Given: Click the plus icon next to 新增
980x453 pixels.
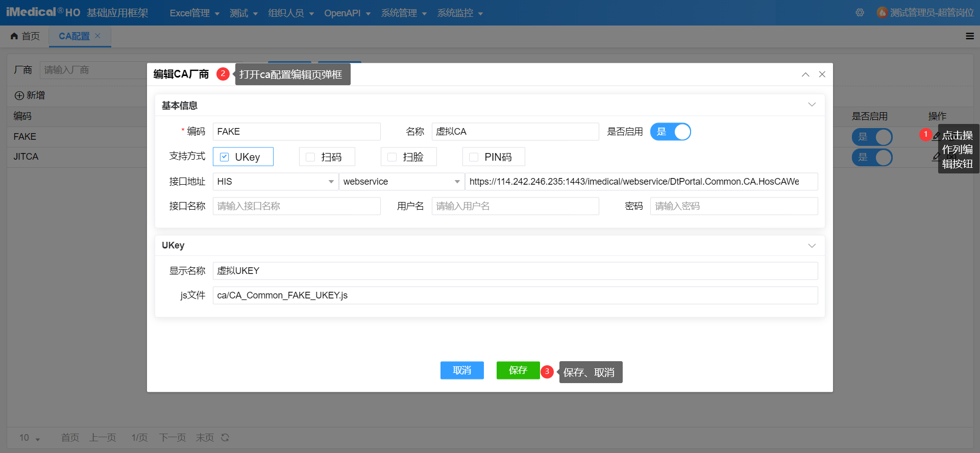Looking at the screenshot, I should coord(19,95).
